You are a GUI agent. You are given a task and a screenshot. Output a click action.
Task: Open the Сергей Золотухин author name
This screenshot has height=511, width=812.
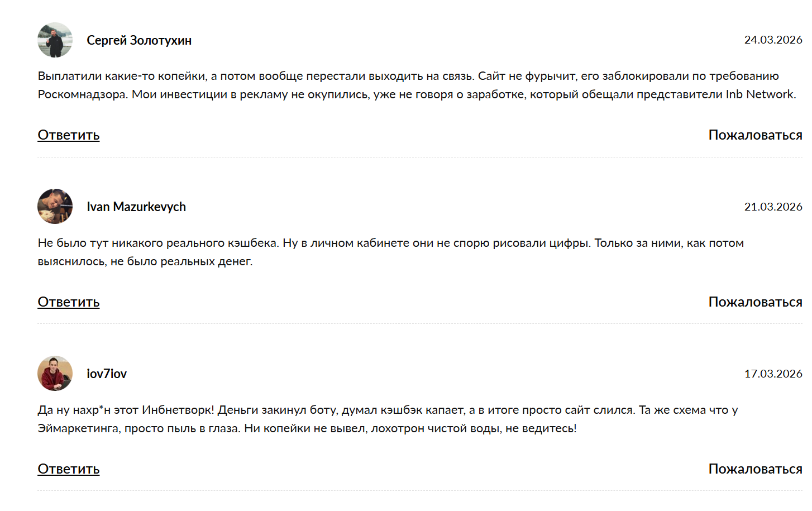[139, 40]
